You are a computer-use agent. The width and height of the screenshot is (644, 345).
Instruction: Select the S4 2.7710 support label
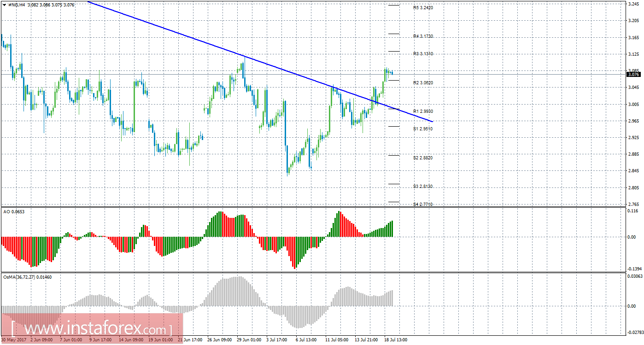tap(423, 204)
